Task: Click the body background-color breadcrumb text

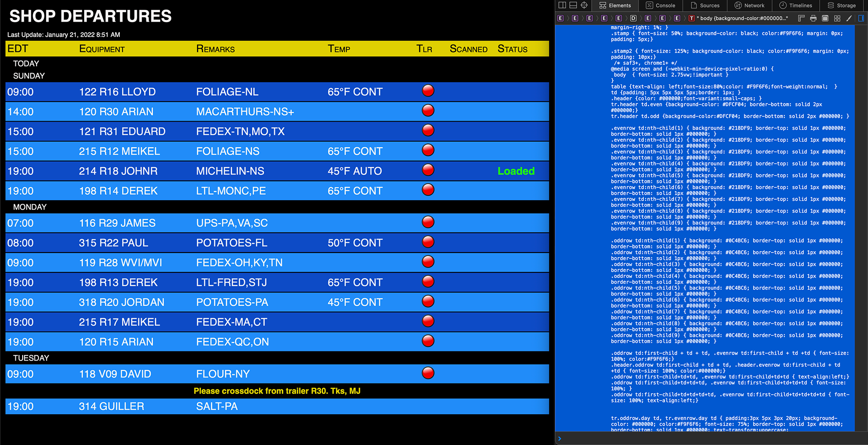Action: point(742,18)
